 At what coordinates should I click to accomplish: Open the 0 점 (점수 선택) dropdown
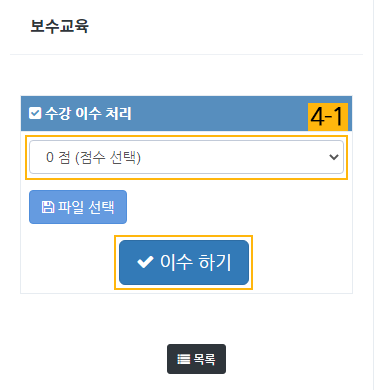(x=186, y=157)
